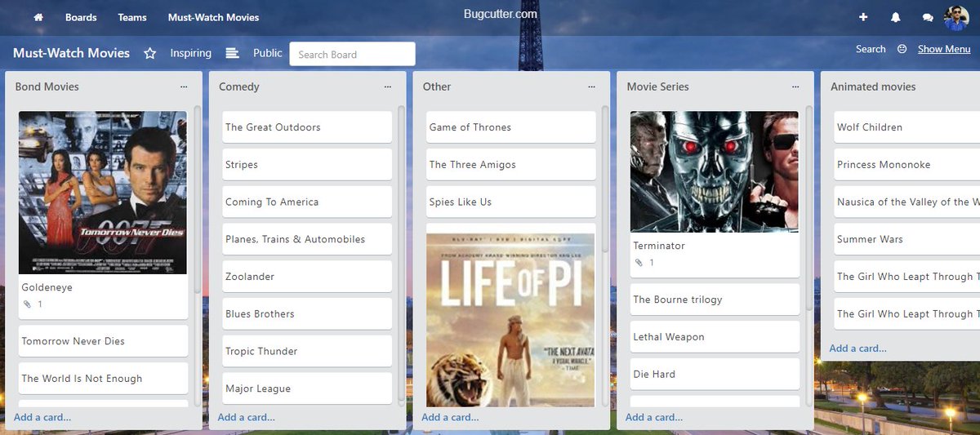980x435 pixels.
Task: Add a card to Comedy list
Action: 247,417
